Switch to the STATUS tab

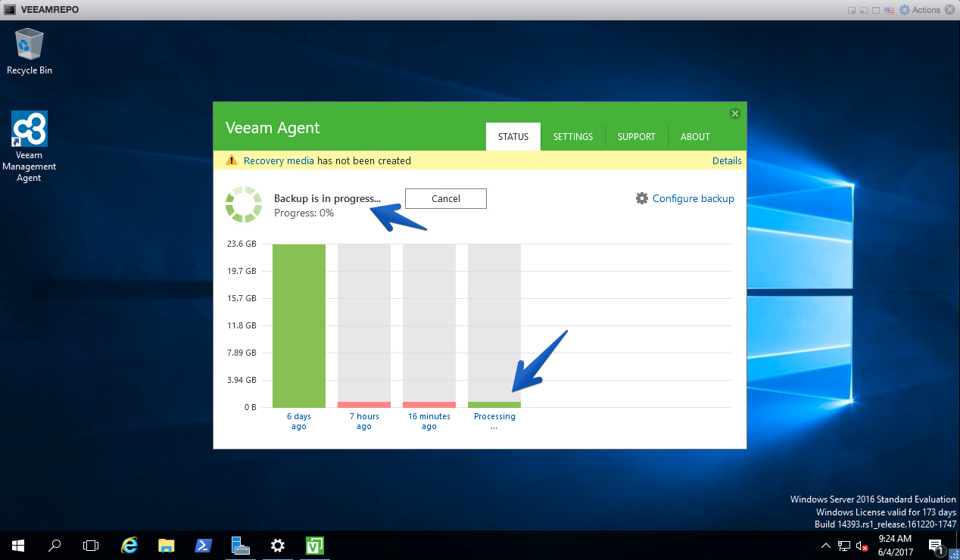(513, 137)
